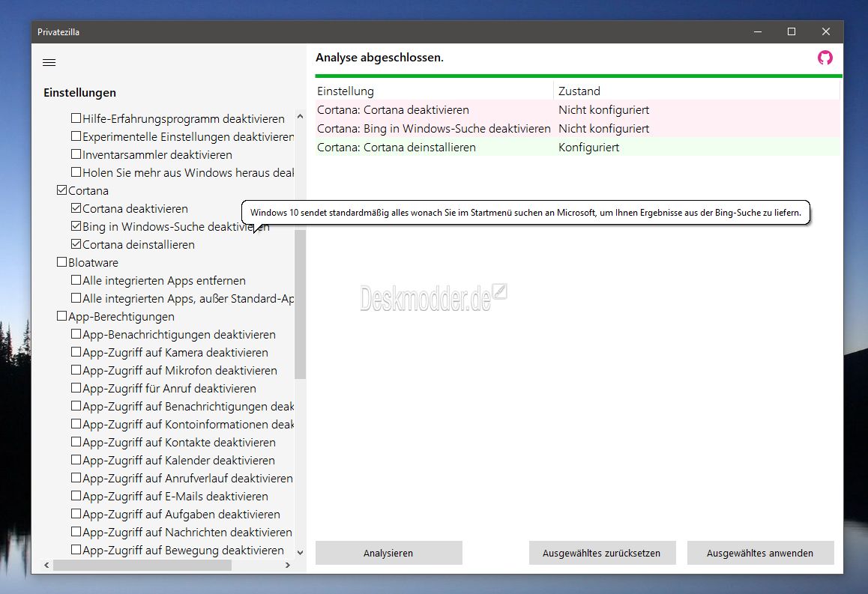
Task: Check App-Zugriff auf Aufgaben deaktivieren
Action: pyautogui.click(x=76, y=514)
